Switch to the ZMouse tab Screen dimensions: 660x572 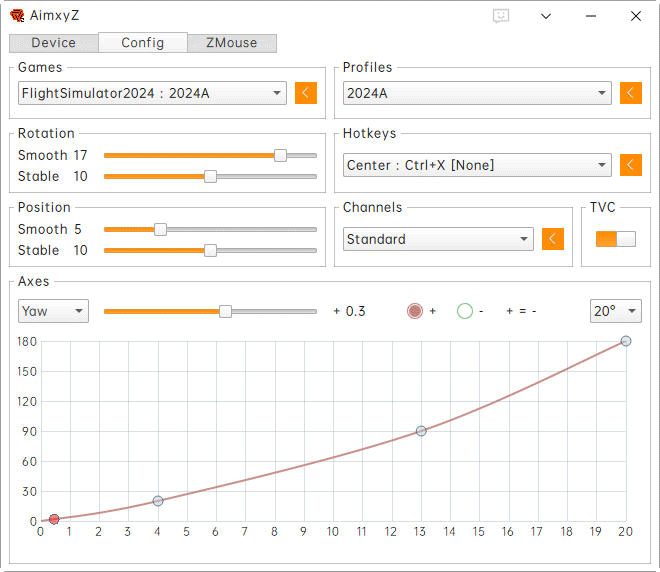[232, 43]
